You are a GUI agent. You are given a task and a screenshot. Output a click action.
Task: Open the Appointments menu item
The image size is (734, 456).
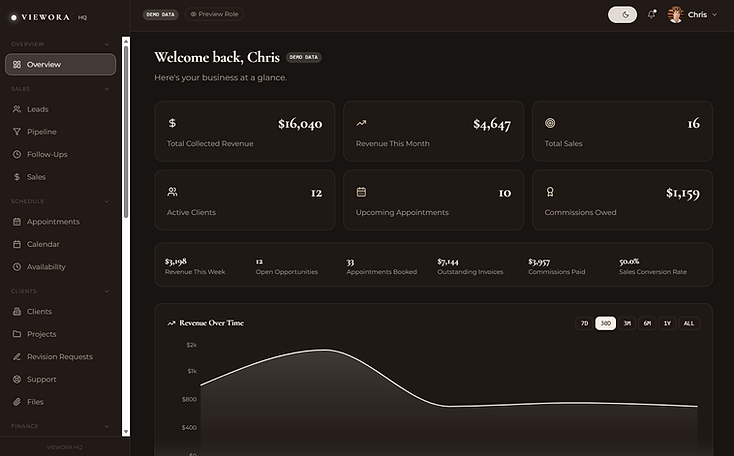point(60,221)
